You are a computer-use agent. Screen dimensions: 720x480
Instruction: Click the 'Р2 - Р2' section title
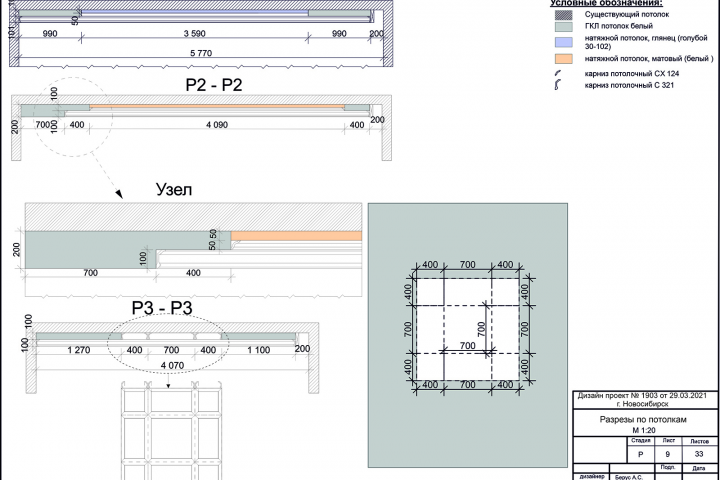tap(214, 85)
